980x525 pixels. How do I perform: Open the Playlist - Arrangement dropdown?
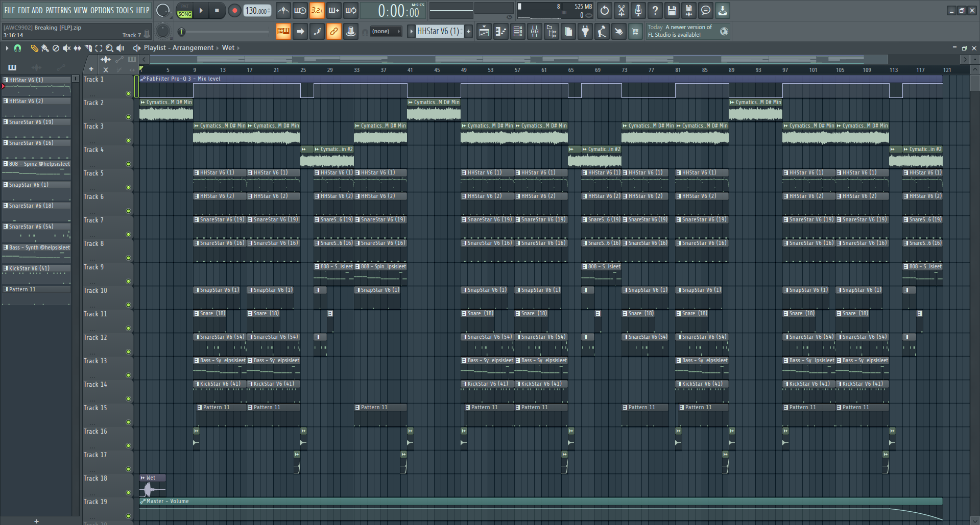point(178,47)
